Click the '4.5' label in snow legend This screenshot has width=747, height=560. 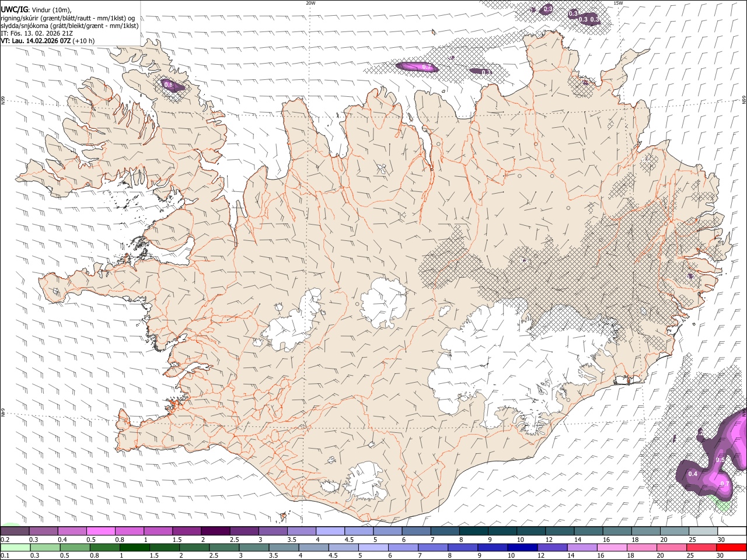349,540
